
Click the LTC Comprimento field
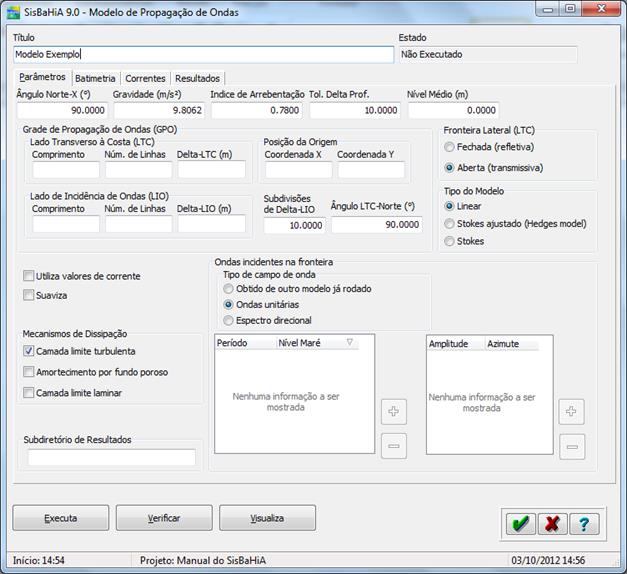[x=66, y=170]
